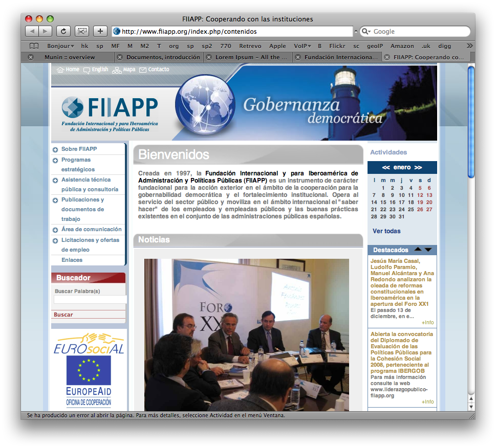Click the Safari reload page button
This screenshot has width=496, height=448.
(63, 31)
